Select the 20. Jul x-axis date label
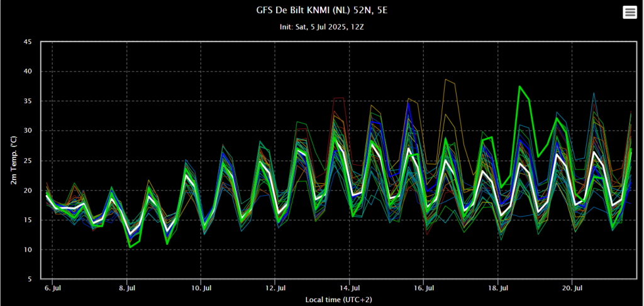644x306 pixels. pyautogui.click(x=572, y=288)
